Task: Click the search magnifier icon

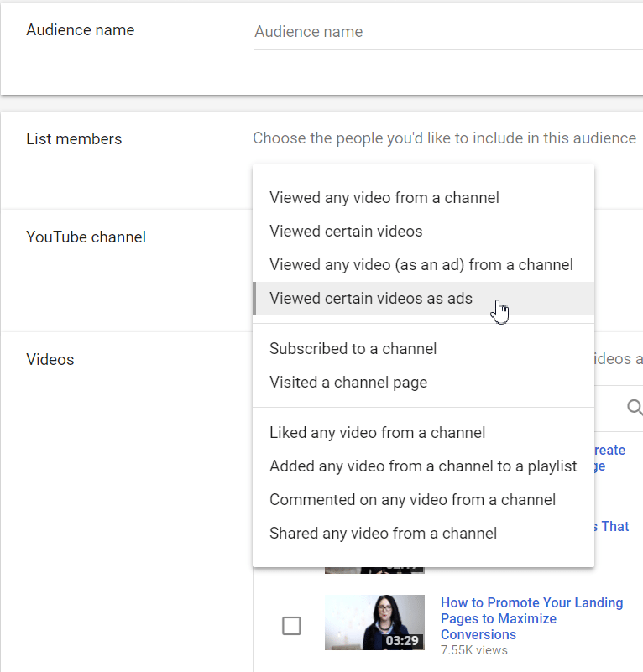Action: click(x=635, y=408)
